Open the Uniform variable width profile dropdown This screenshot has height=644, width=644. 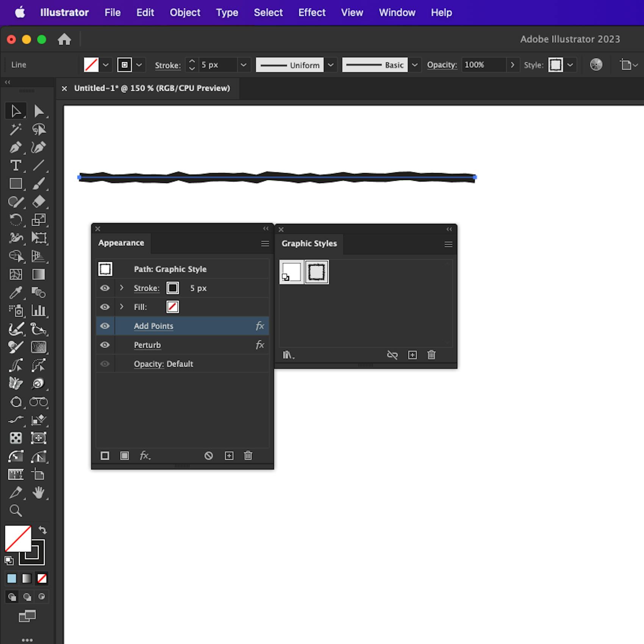coord(330,65)
